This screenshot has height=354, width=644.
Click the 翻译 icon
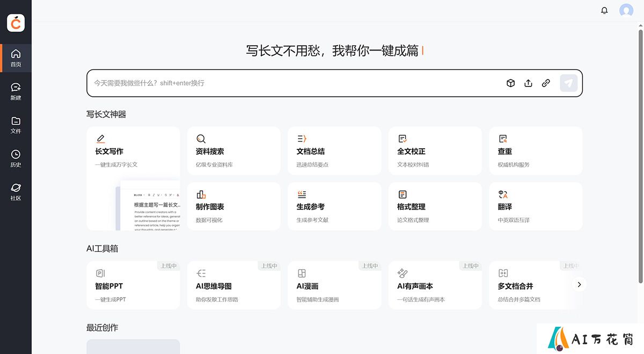503,194
